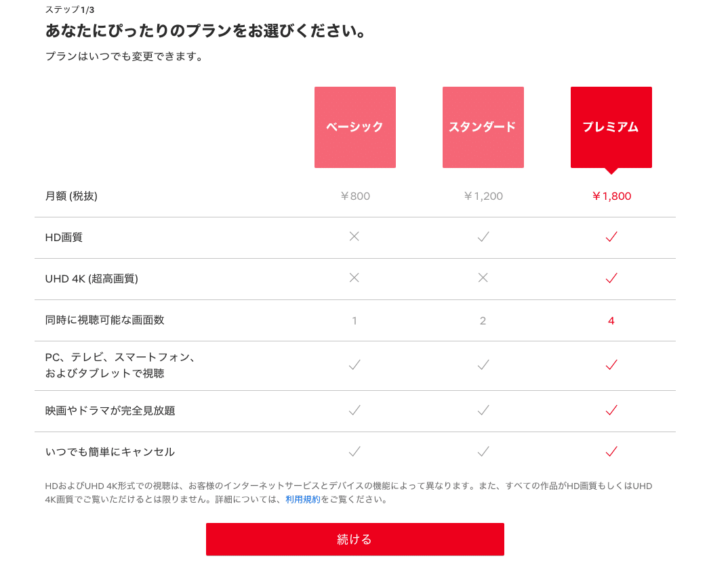Screen dimensions: 709x588
Task: Click the UHD 4K X mark under スタンダード
Action: (483, 278)
